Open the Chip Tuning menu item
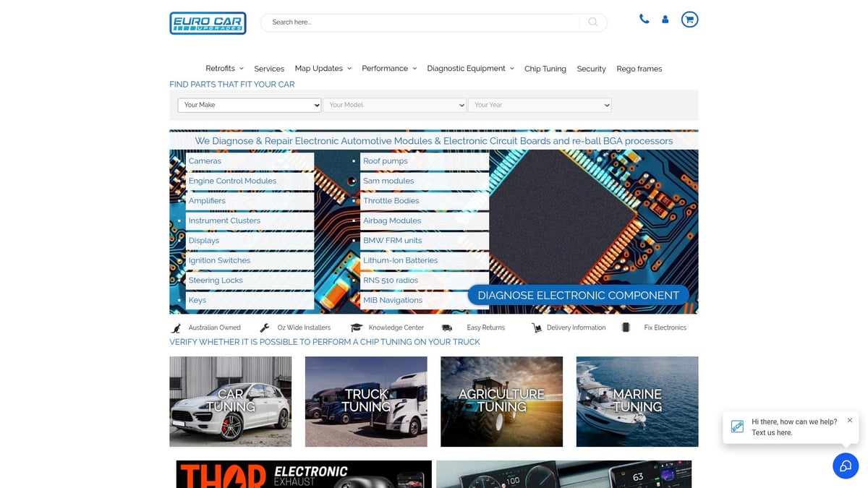The width and height of the screenshot is (868, 488). tap(545, 69)
